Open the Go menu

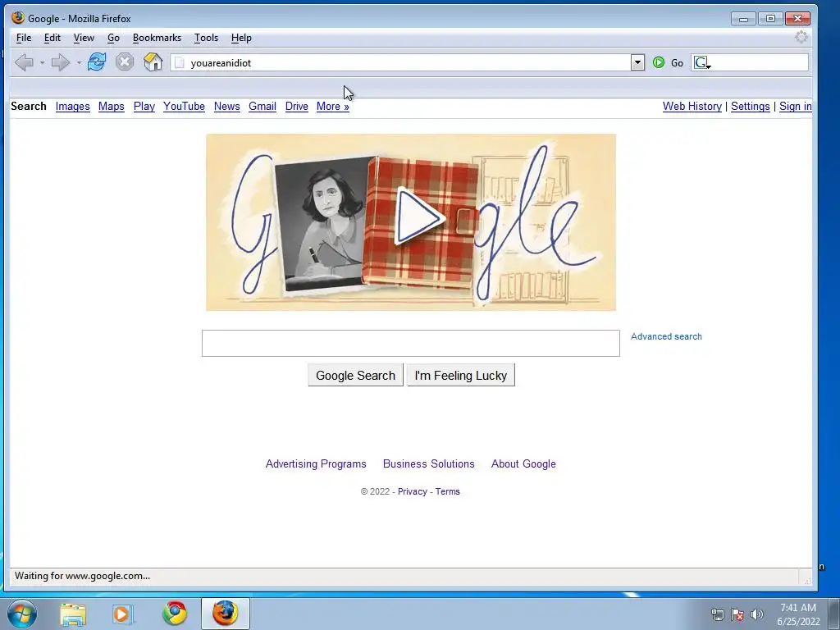(113, 38)
